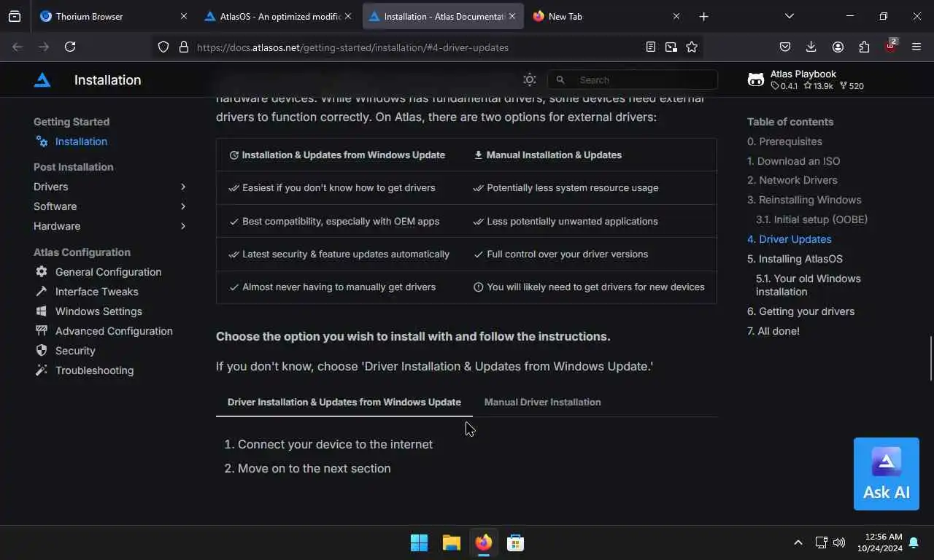Jump to 6. Getting your drivers

800,311
